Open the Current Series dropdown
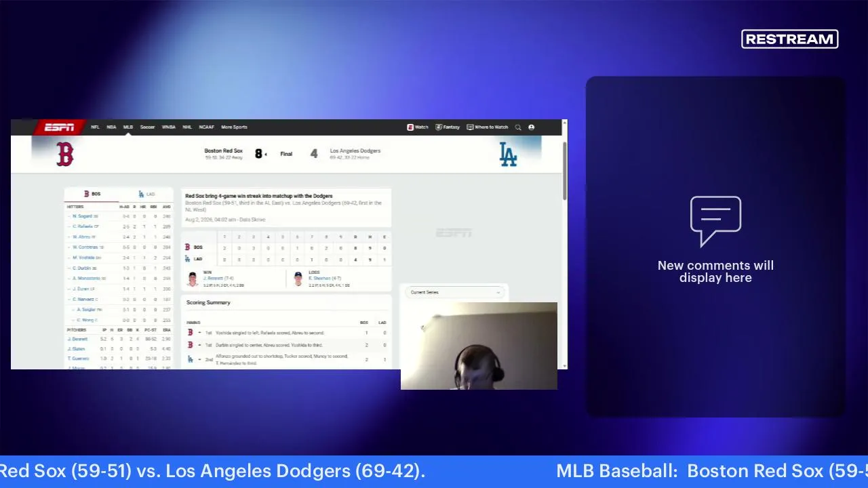This screenshot has height=488, width=868. click(x=456, y=292)
